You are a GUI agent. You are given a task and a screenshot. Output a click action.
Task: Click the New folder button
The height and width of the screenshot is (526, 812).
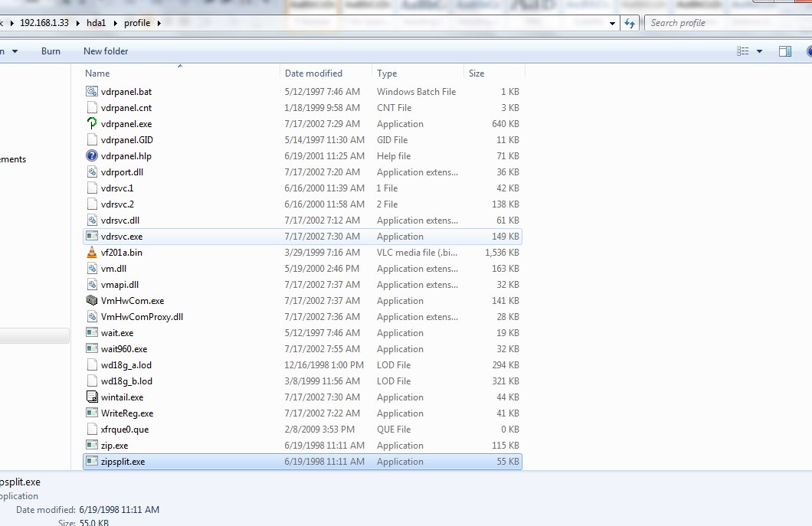pyautogui.click(x=106, y=51)
